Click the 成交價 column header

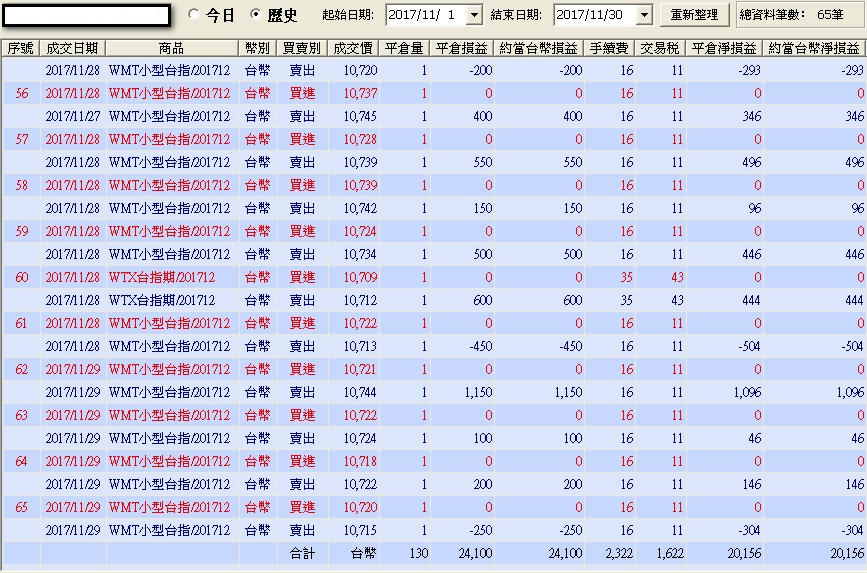tap(353, 49)
